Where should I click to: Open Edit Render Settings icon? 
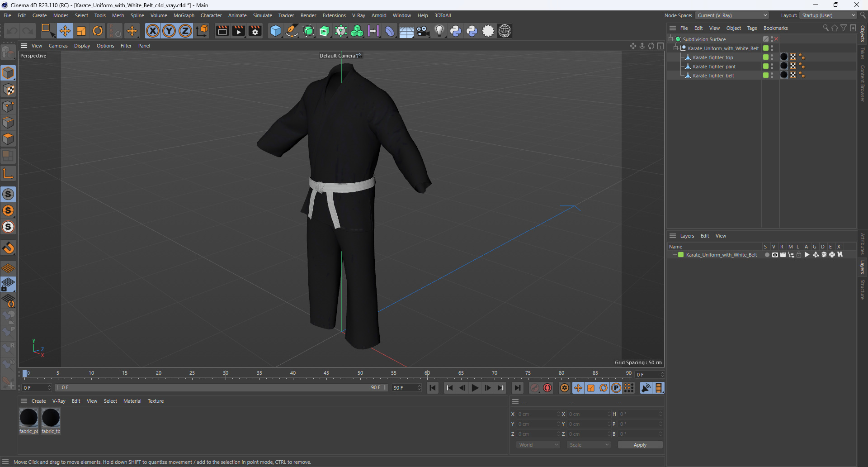tap(255, 31)
